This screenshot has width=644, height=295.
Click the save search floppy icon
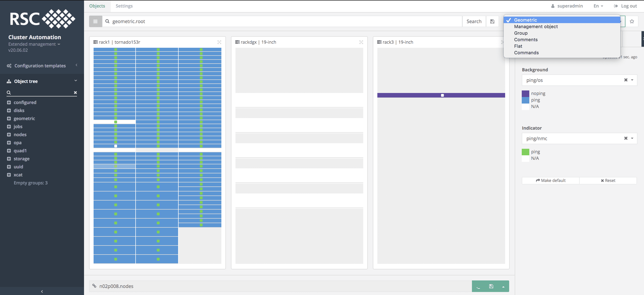492,21
